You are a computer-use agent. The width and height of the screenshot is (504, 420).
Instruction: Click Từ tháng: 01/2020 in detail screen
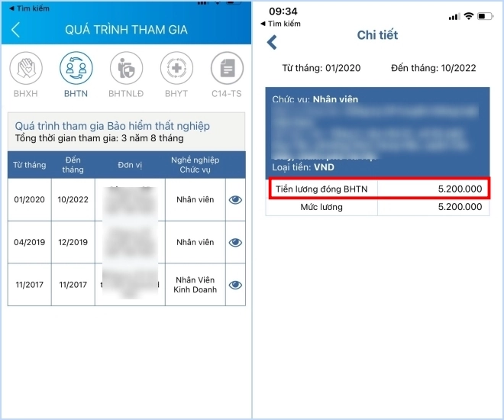click(x=321, y=68)
